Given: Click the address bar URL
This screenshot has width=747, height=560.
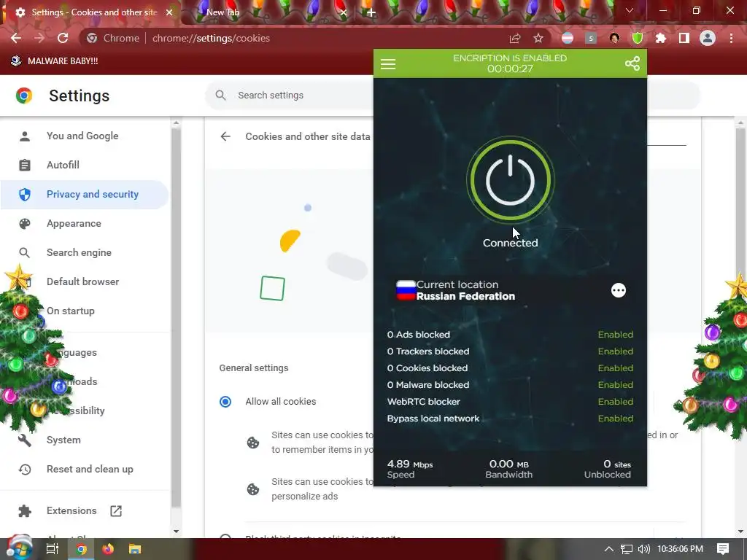Looking at the screenshot, I should click(x=211, y=38).
